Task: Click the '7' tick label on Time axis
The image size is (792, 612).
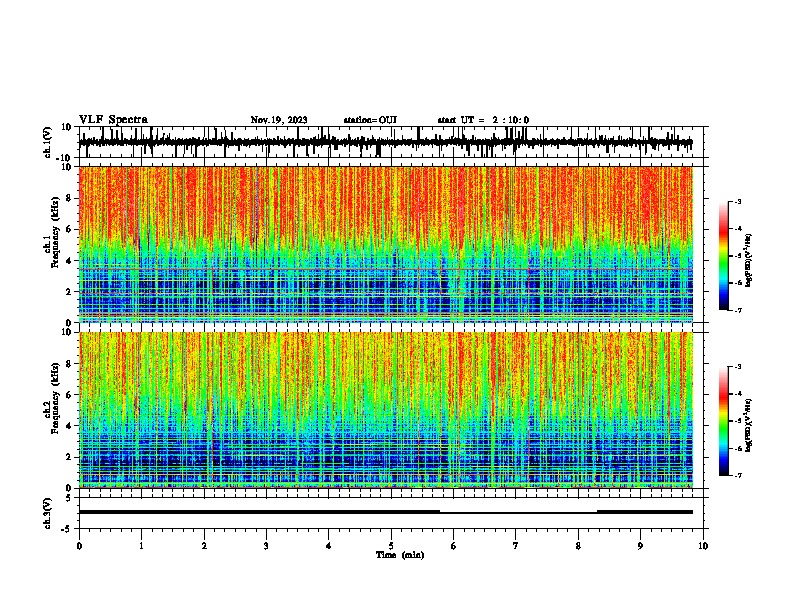Action: pyautogui.click(x=516, y=546)
